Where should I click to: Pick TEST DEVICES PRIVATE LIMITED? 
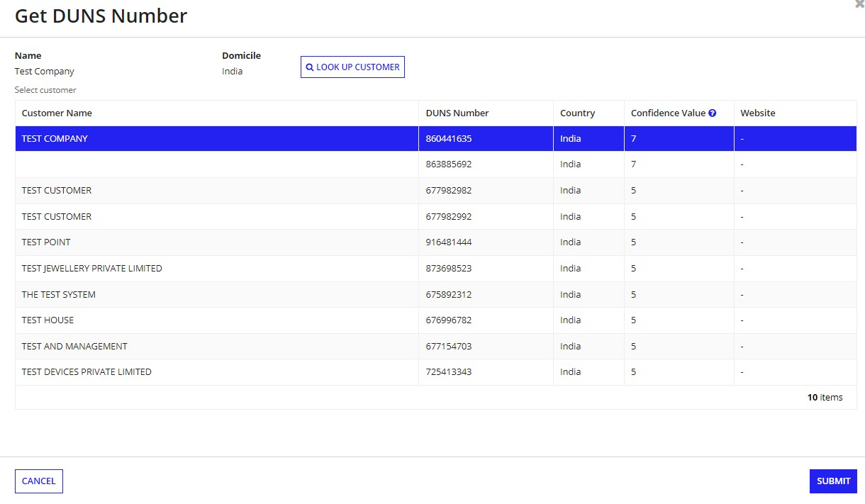(x=436, y=372)
